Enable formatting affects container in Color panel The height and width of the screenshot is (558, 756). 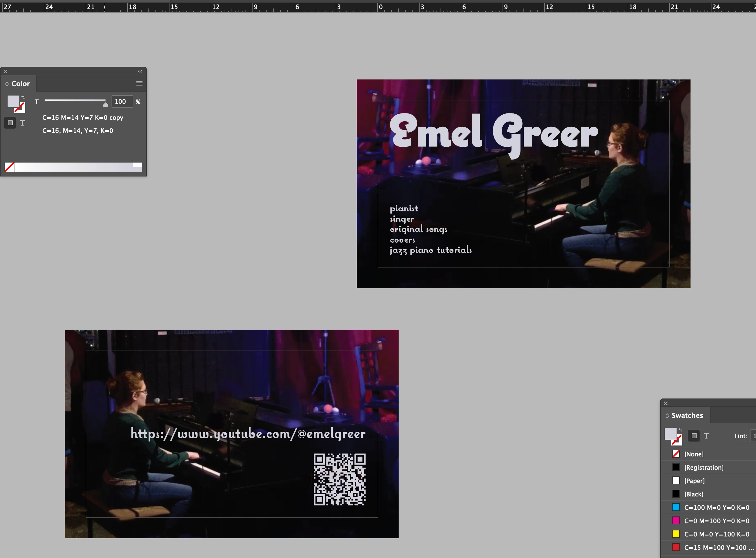click(x=10, y=123)
